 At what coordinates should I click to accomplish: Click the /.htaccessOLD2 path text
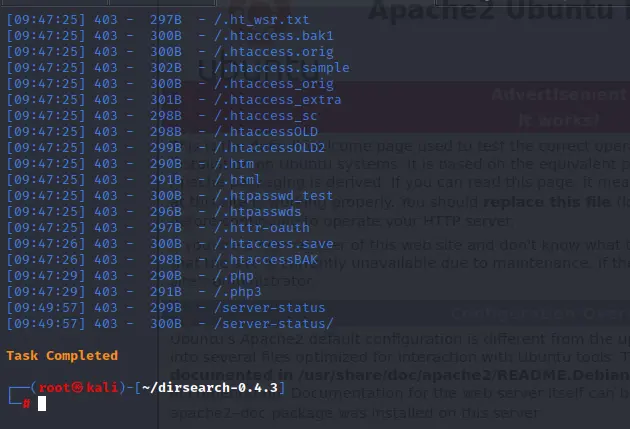coord(270,148)
